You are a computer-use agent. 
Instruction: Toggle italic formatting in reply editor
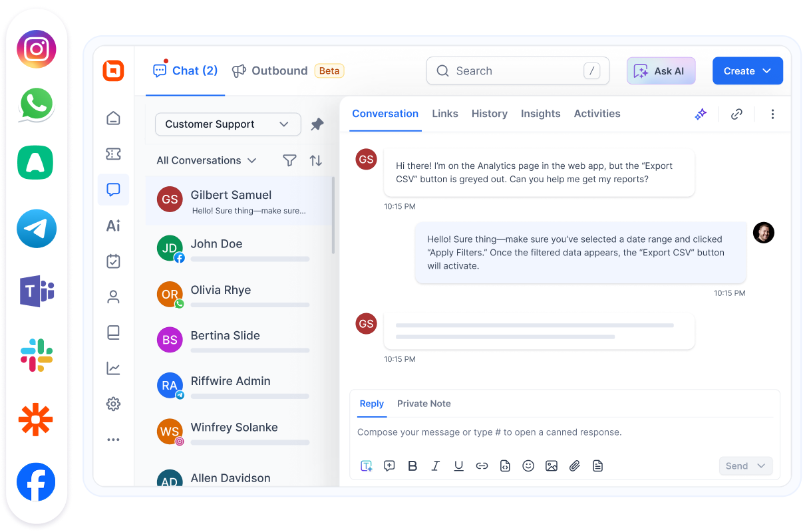coord(435,466)
